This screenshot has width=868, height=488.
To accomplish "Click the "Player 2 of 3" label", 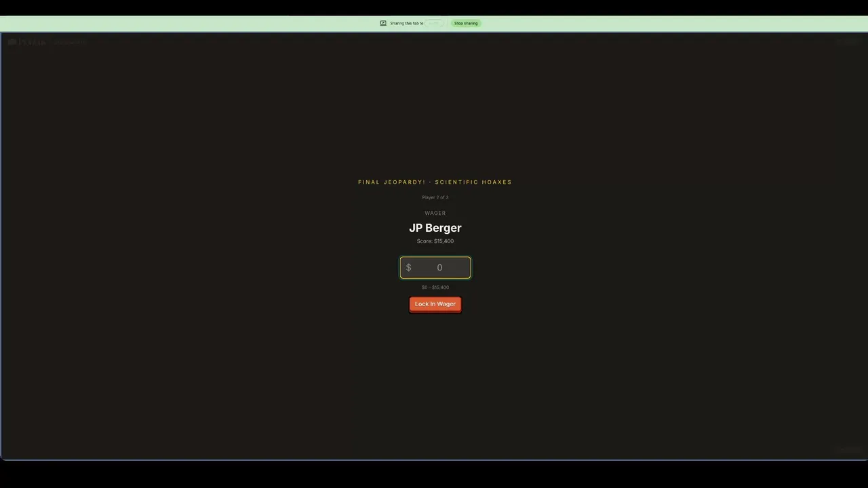I will pos(435,197).
